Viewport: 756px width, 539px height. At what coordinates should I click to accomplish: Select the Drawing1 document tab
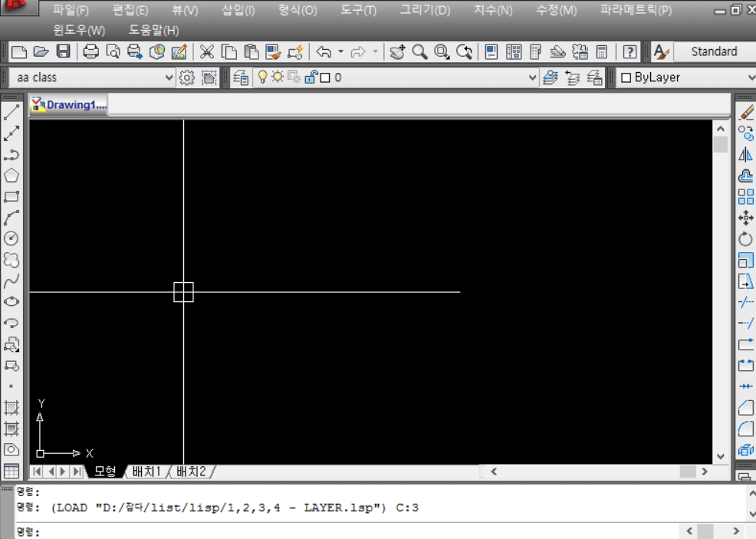pyautogui.click(x=69, y=104)
